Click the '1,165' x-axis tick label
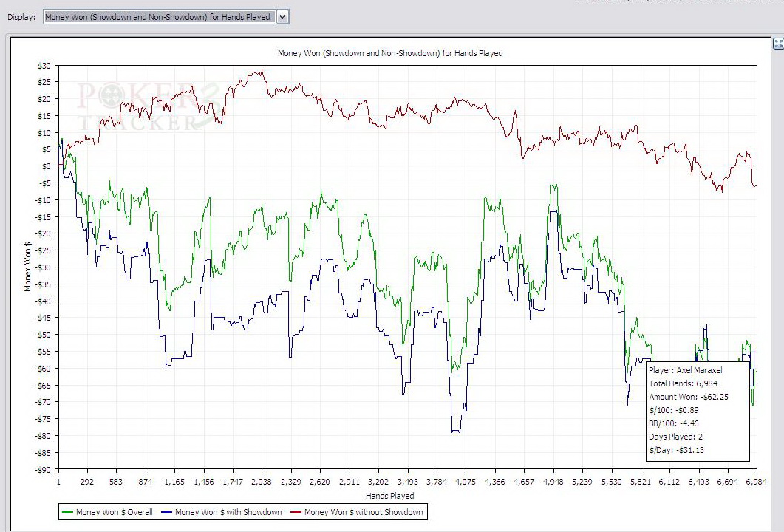 pyautogui.click(x=174, y=482)
